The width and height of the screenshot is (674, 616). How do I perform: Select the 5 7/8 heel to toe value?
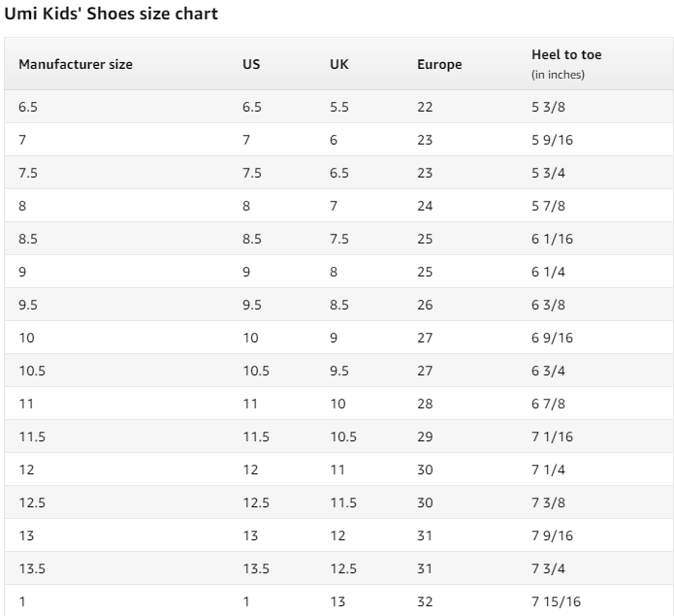[548, 206]
